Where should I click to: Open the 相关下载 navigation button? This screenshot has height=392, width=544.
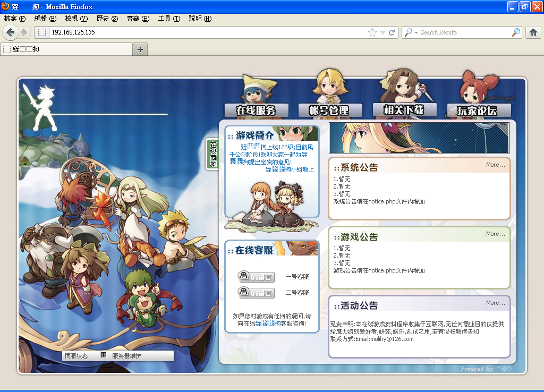pos(404,110)
